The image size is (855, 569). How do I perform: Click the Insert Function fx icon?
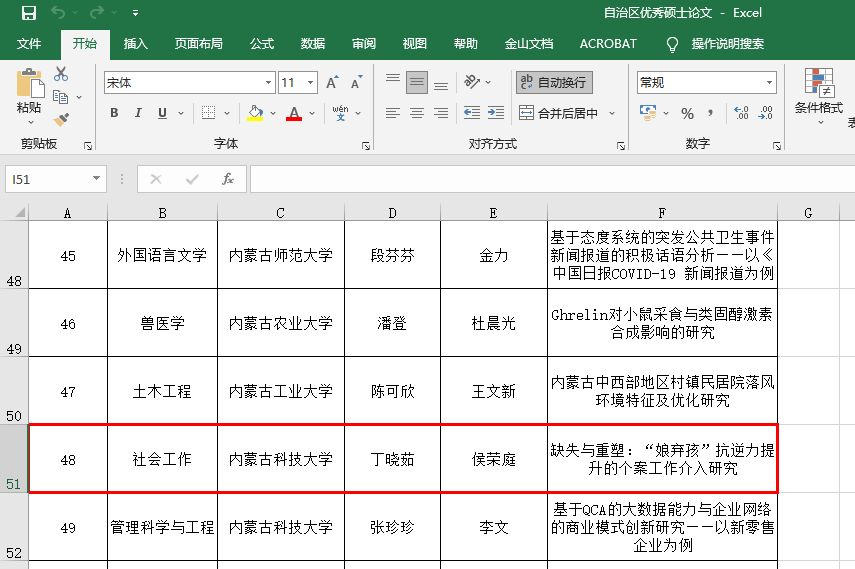(228, 179)
